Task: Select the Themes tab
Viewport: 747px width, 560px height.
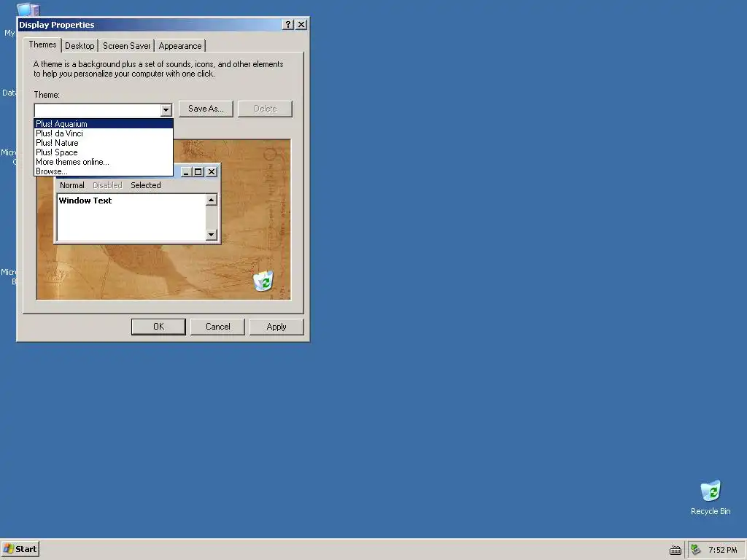Action: 42,44
